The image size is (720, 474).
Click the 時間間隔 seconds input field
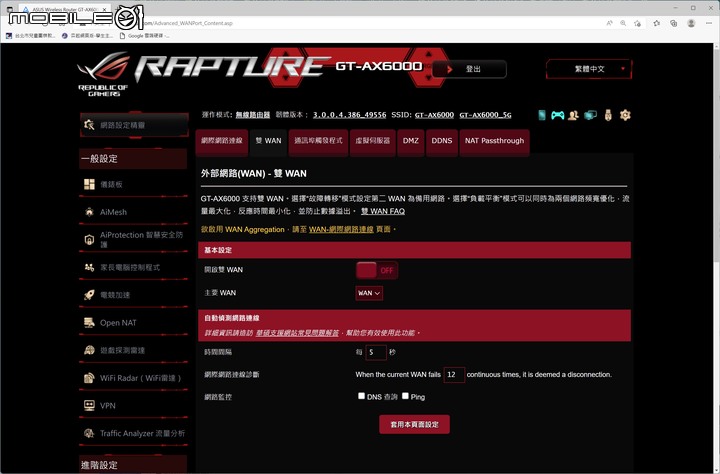376,352
